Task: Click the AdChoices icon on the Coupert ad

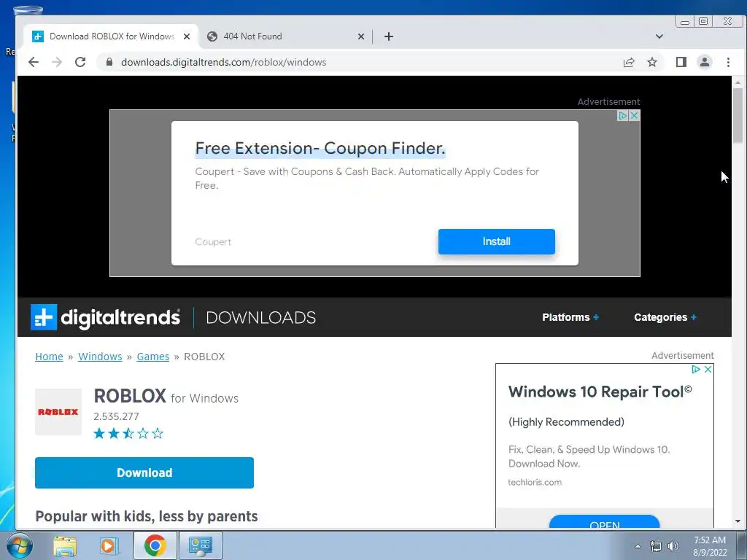Action: [x=623, y=116]
